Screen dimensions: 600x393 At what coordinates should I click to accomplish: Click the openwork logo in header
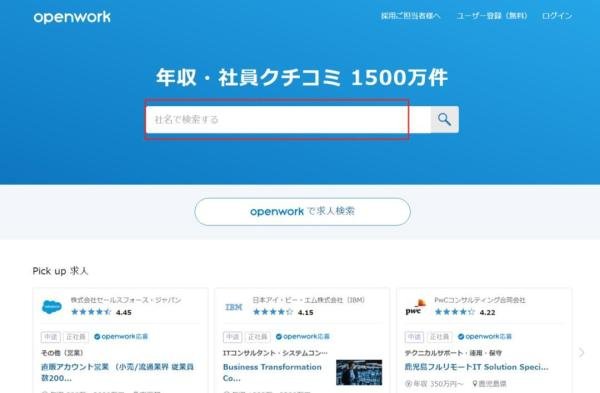pos(72,17)
